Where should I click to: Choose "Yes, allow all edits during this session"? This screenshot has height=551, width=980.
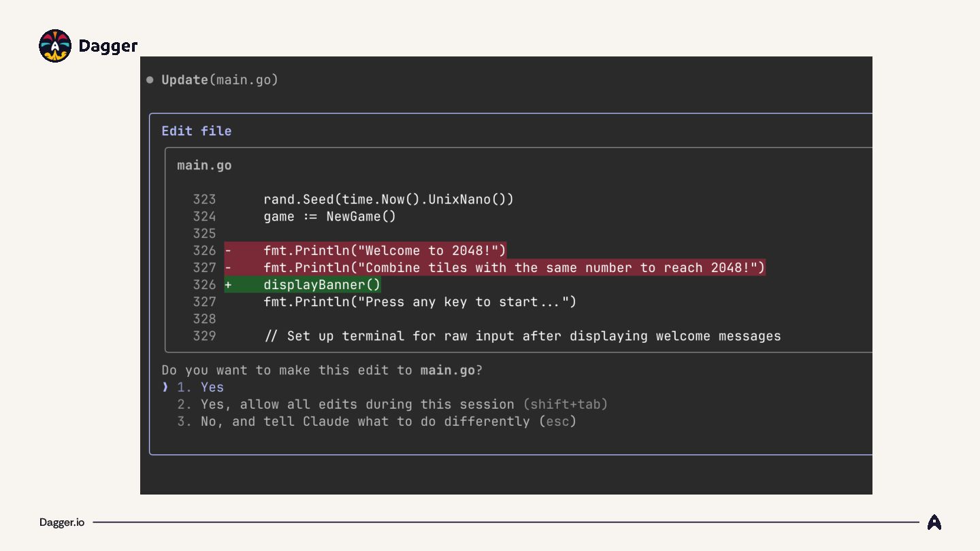coord(357,404)
